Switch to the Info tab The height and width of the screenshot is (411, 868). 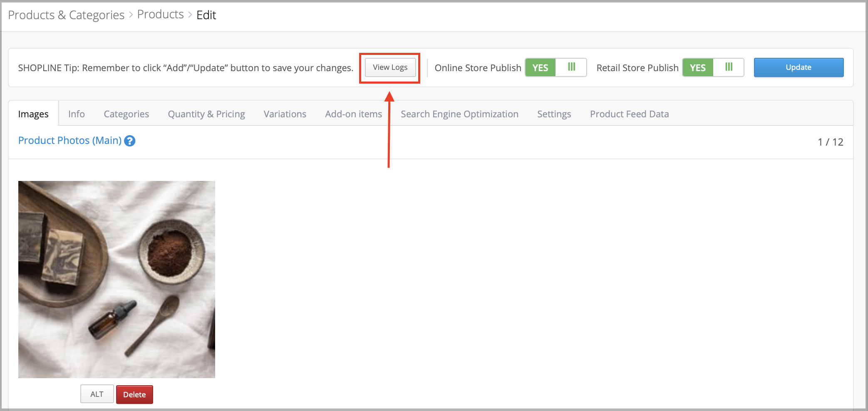pos(77,114)
